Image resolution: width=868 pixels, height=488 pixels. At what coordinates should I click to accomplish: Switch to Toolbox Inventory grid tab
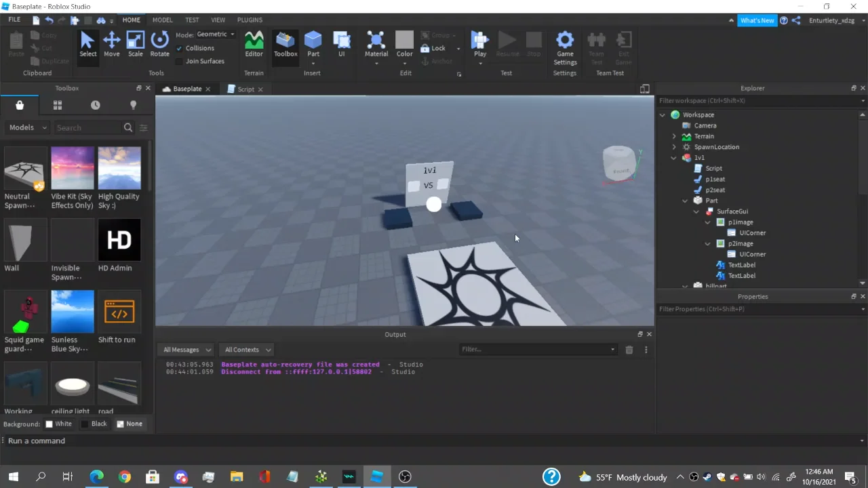(58, 105)
